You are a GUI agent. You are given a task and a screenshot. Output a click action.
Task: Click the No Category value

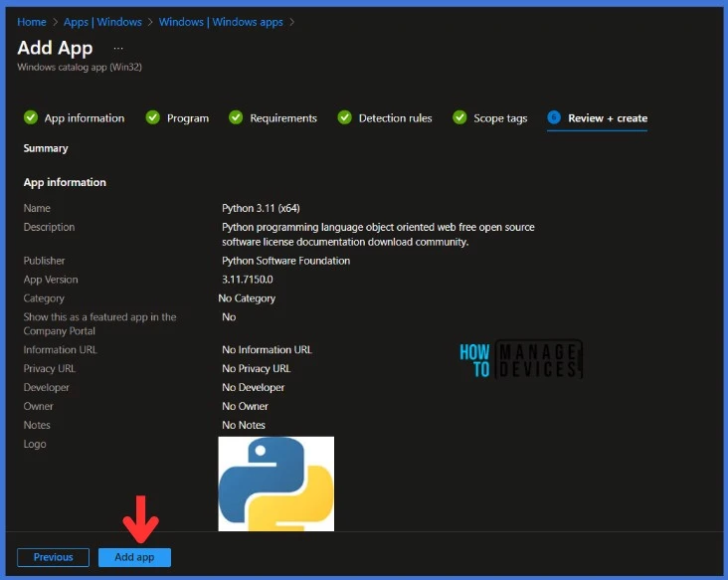247,298
